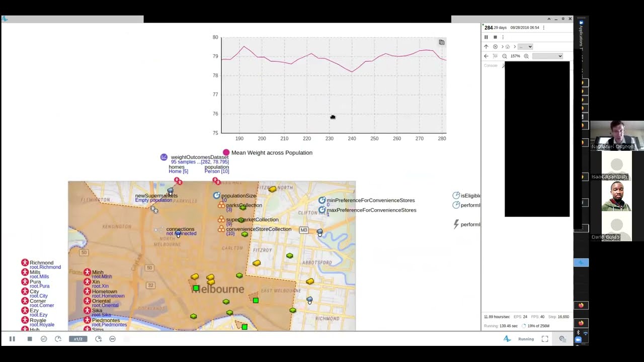Viewport: 644px width, 362px height.
Task: Pause model in developer panel
Action: click(x=486, y=37)
